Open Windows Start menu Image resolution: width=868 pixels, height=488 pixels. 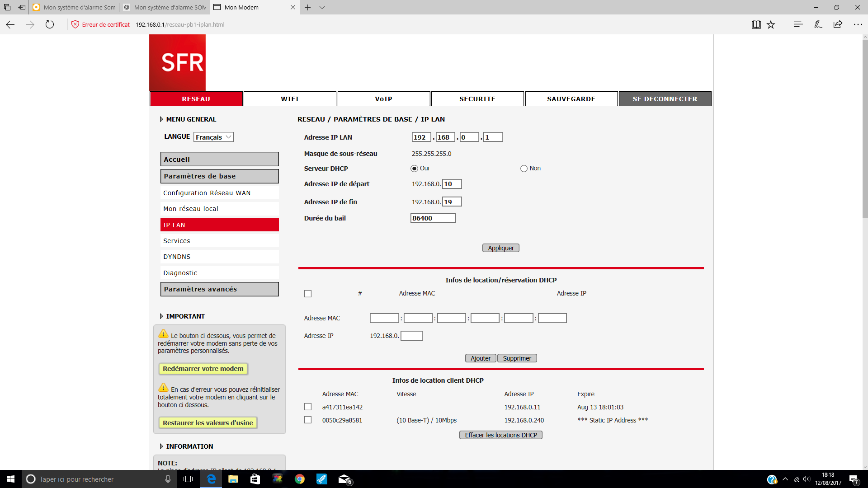pyautogui.click(x=11, y=479)
